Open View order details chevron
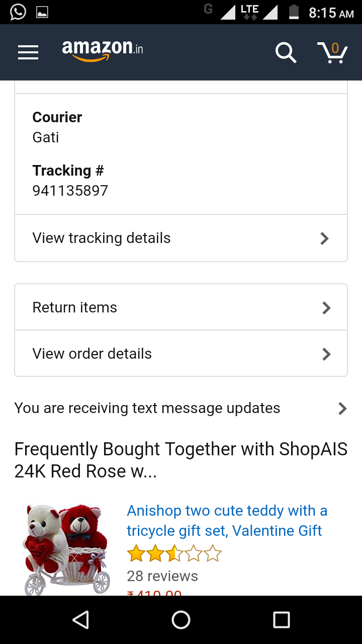Screen dimensions: 362x644 [x=326, y=354]
